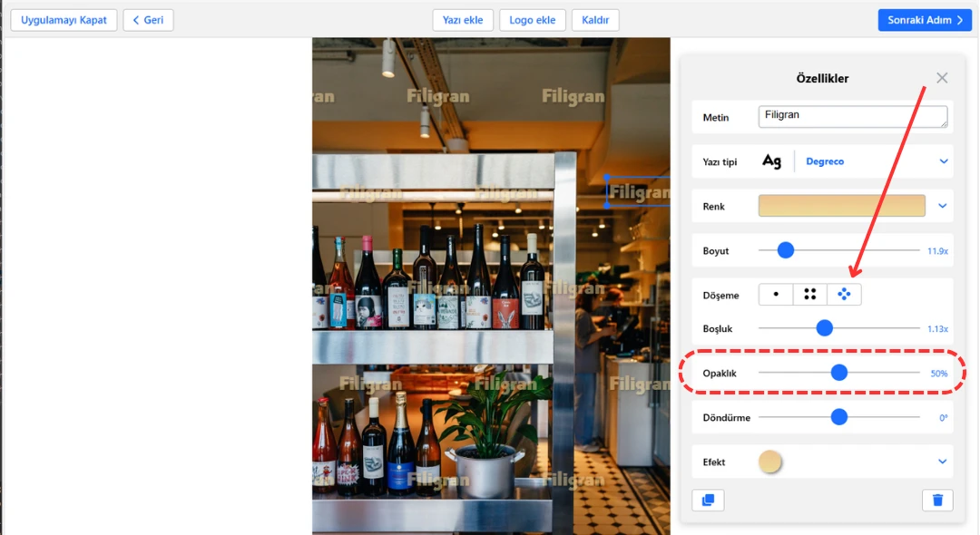This screenshot has height=535, width=980.
Task: Go to Sonraki Adım
Action: [924, 20]
